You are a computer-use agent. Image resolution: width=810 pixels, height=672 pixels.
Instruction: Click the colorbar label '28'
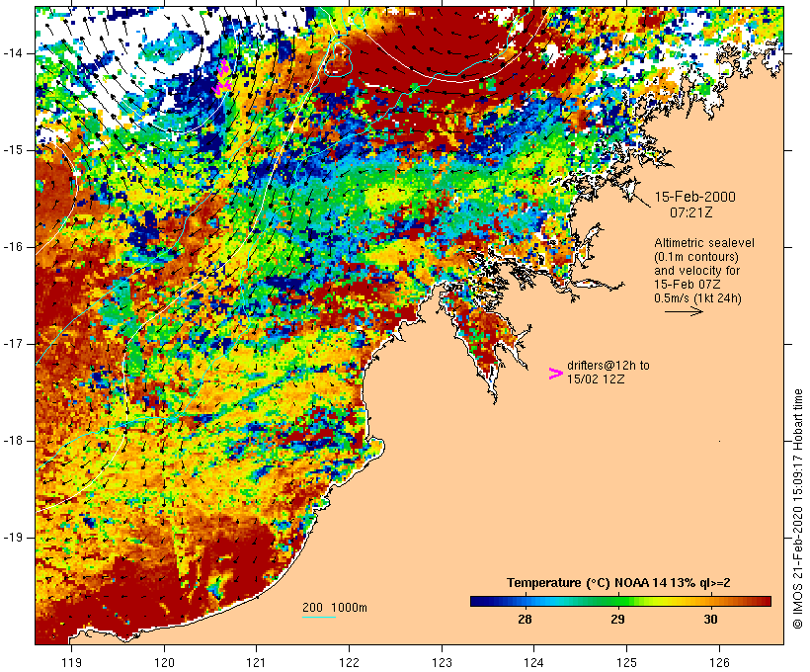525,620
